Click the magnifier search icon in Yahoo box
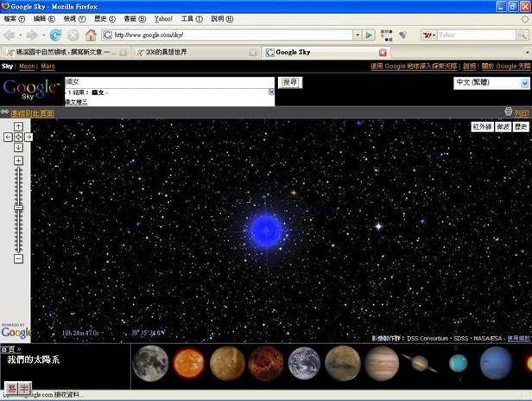This screenshot has height=401, width=532. pyautogui.click(x=522, y=35)
